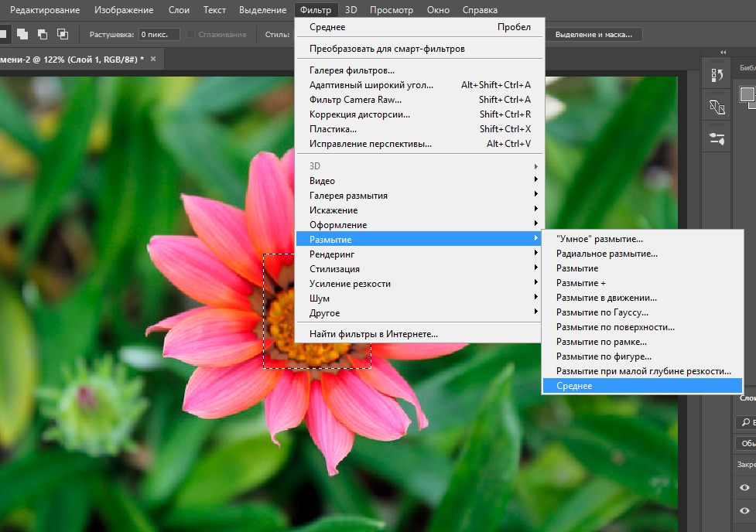The image size is (756, 532).
Task: Expand the Галерея размытия submenu
Action: point(419,195)
